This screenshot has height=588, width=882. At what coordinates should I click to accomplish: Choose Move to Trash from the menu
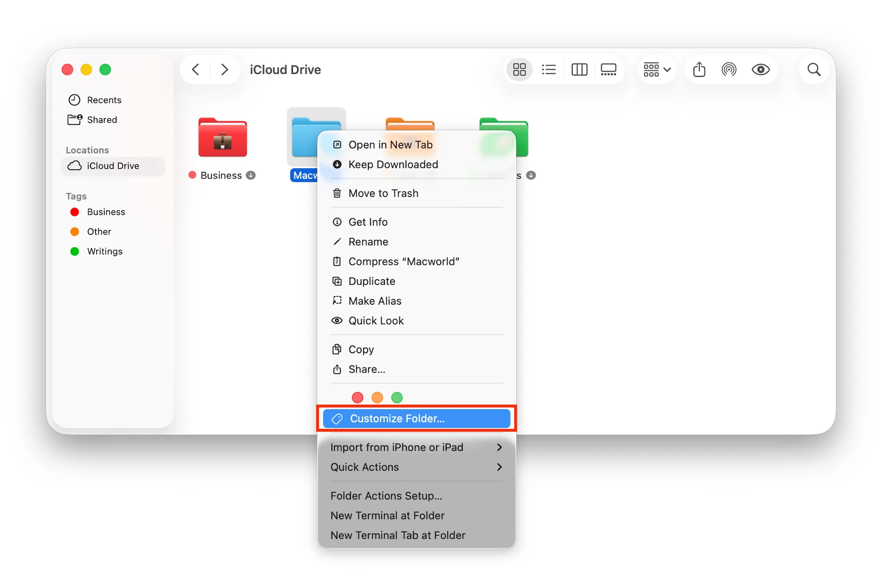[383, 193]
